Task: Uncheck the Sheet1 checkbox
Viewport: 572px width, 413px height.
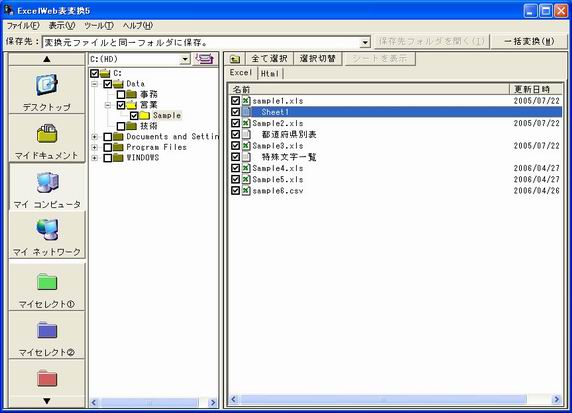Action: point(235,112)
